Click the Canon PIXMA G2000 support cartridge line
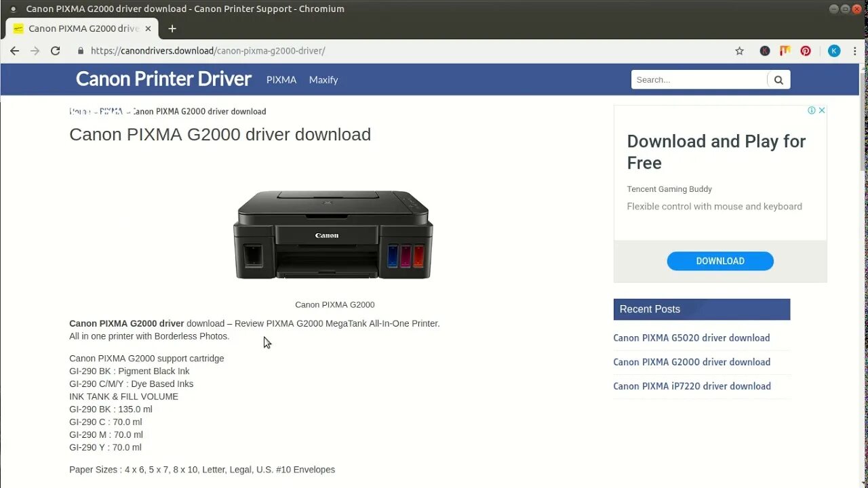The image size is (868, 488). click(x=146, y=359)
